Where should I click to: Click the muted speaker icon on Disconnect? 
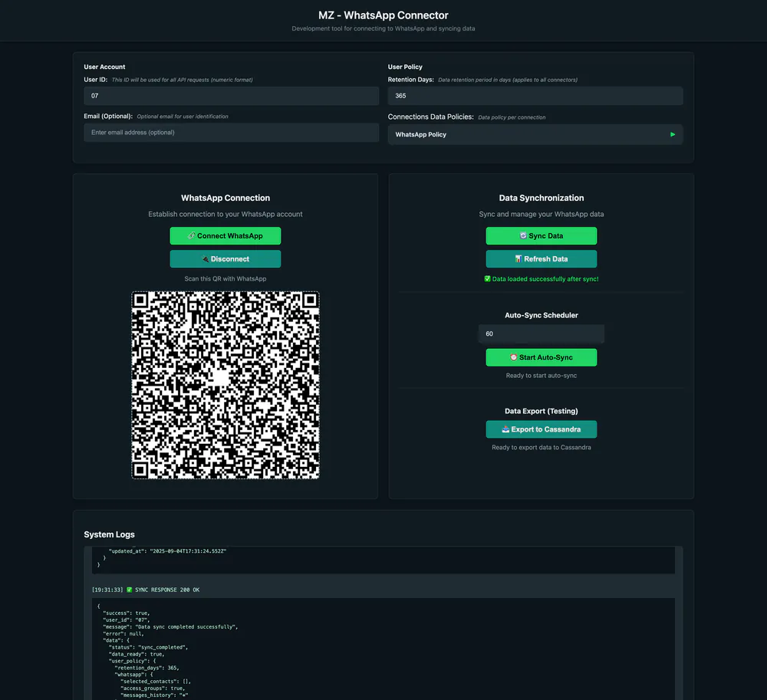(205, 258)
